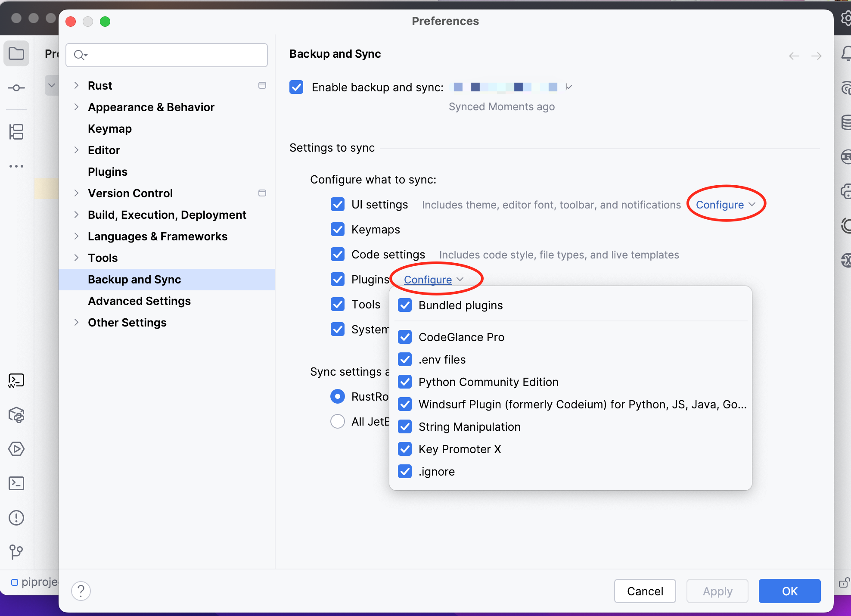
Task: Open the Database tool icon on right edge
Action: [846, 122]
